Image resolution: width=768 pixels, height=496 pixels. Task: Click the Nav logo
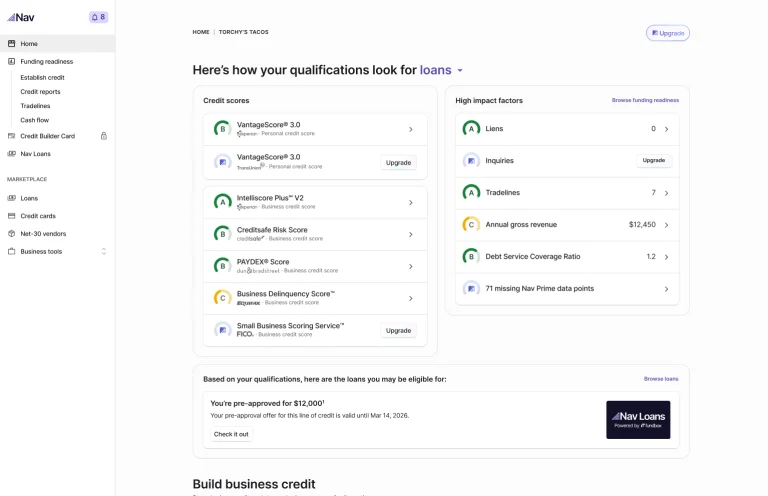(x=21, y=18)
